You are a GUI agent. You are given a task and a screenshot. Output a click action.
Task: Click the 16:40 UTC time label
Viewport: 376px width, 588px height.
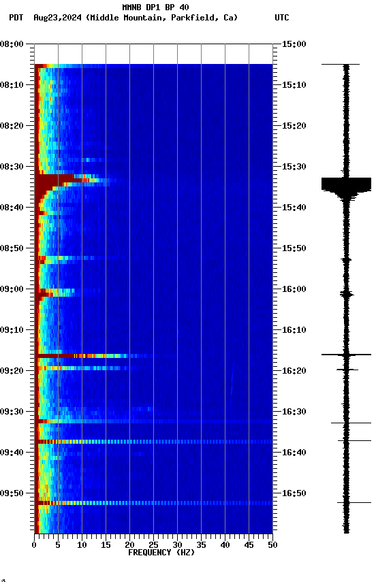(x=294, y=453)
